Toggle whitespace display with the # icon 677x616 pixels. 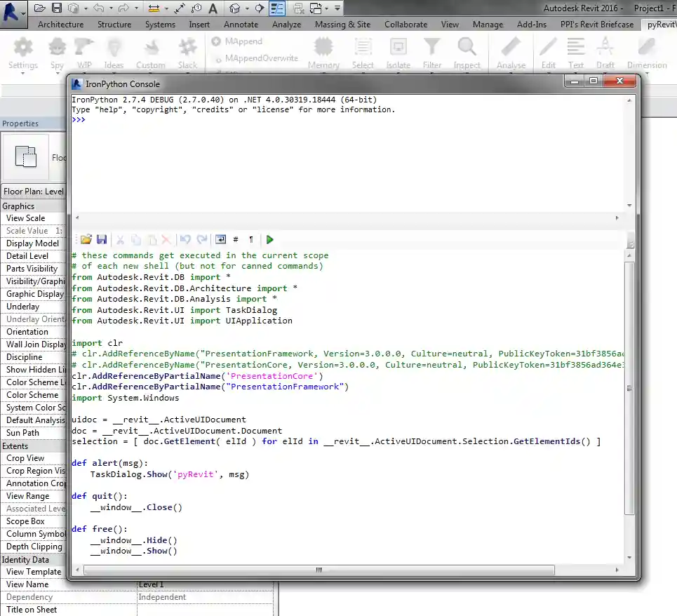pos(237,239)
